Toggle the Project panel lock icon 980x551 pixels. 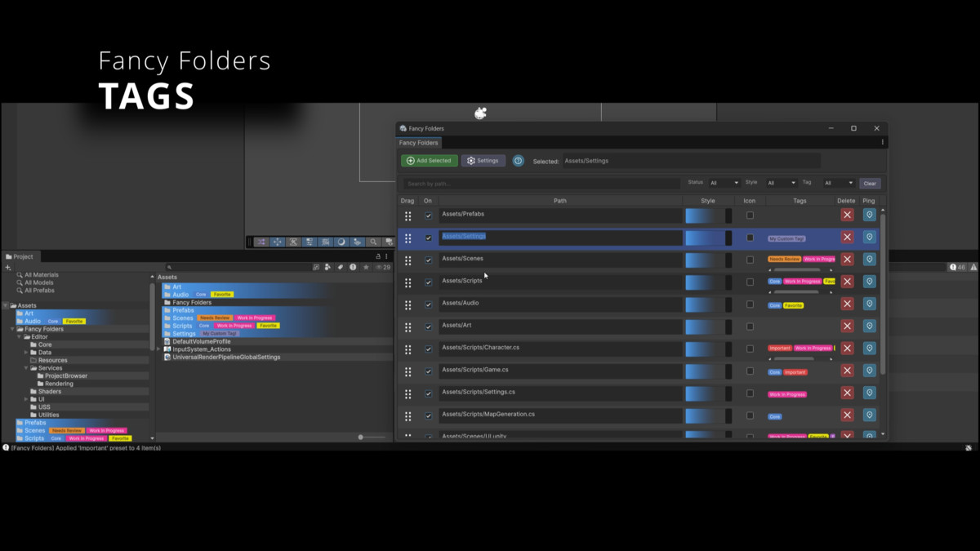[x=378, y=256]
